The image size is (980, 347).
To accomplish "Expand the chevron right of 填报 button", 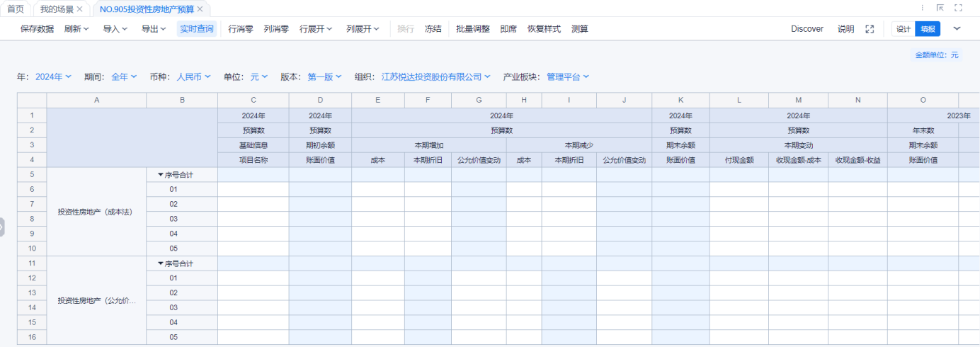I will coord(957,29).
